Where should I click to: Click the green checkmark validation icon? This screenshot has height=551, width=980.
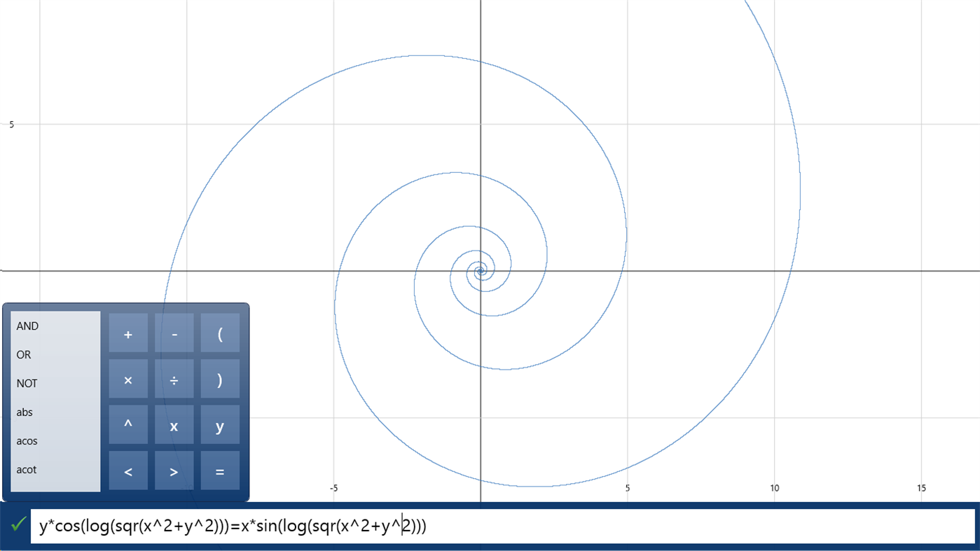coord(18,524)
